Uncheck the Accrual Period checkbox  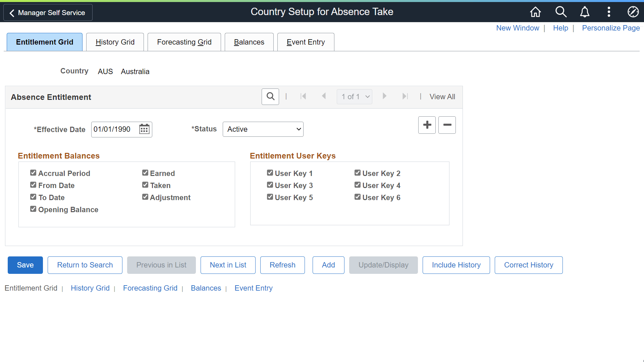click(33, 173)
